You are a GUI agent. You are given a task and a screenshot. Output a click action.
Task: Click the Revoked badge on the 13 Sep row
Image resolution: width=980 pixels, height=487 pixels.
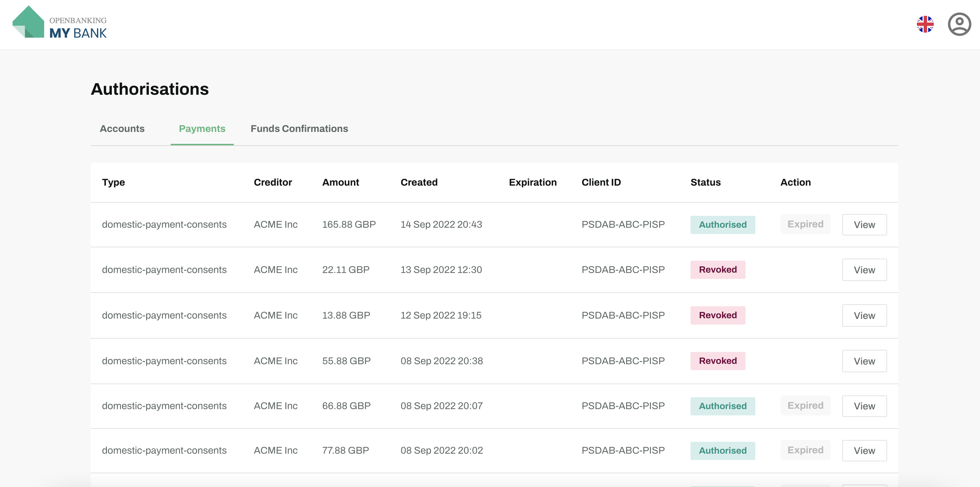tap(717, 269)
